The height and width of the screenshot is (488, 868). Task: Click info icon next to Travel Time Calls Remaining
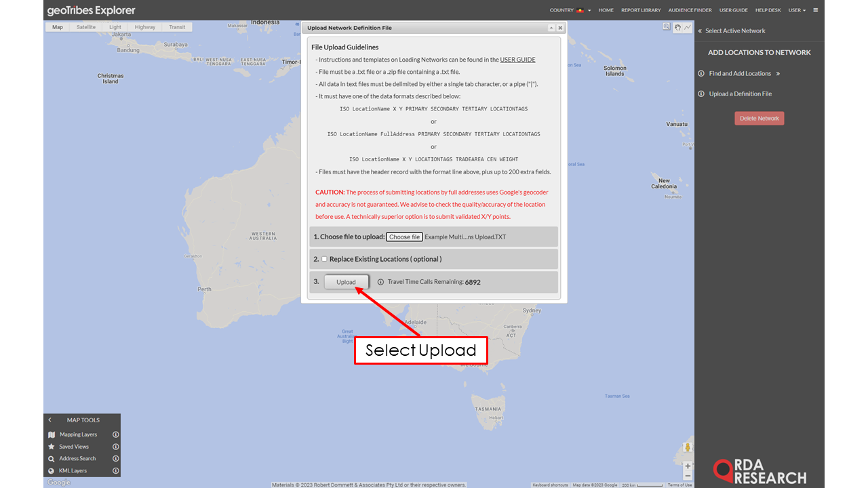click(x=380, y=282)
